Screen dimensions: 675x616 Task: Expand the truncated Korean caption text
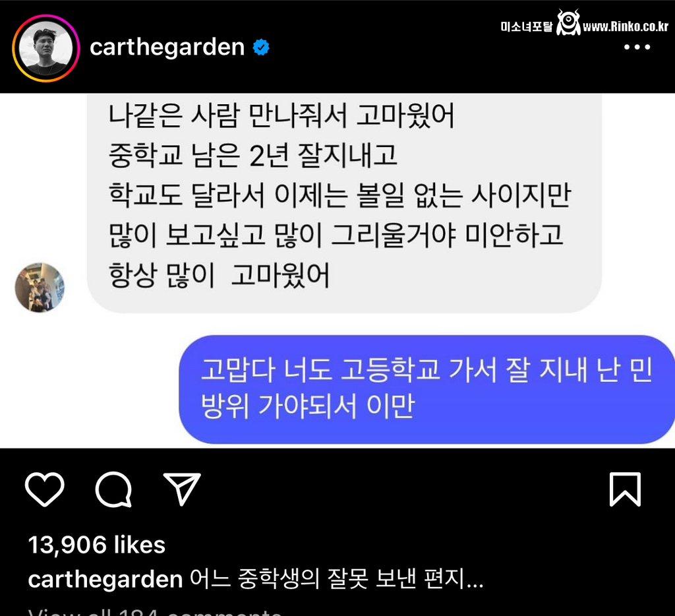pos(337,579)
